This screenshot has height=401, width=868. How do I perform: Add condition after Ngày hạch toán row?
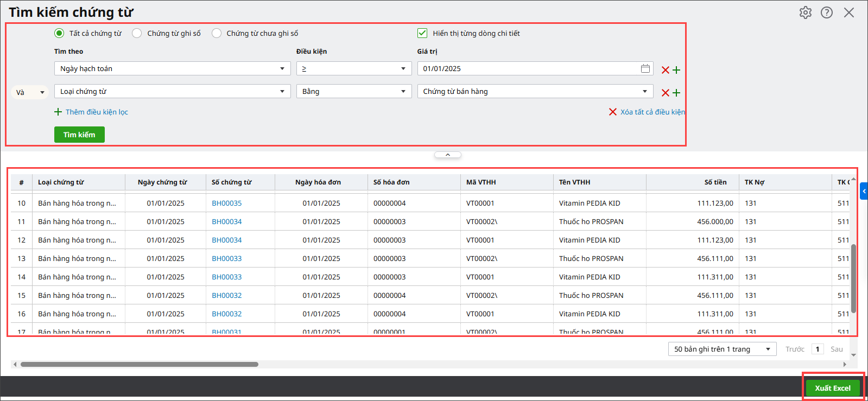pos(676,70)
